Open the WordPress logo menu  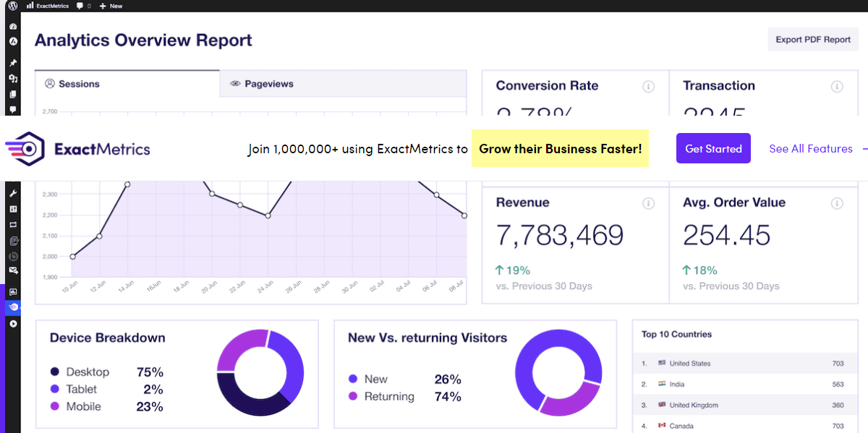point(13,6)
